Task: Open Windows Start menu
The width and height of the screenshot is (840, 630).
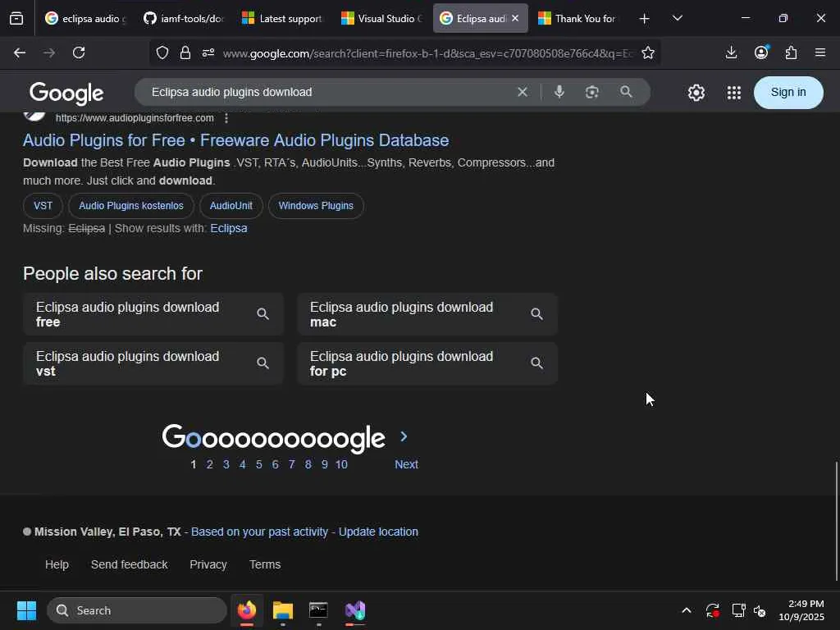Action: pyautogui.click(x=26, y=610)
